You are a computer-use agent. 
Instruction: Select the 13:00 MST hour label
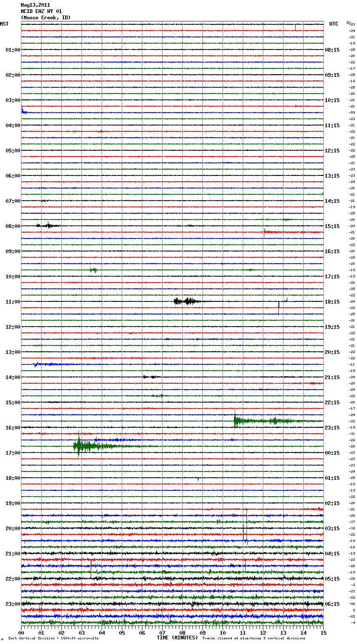[13, 352]
